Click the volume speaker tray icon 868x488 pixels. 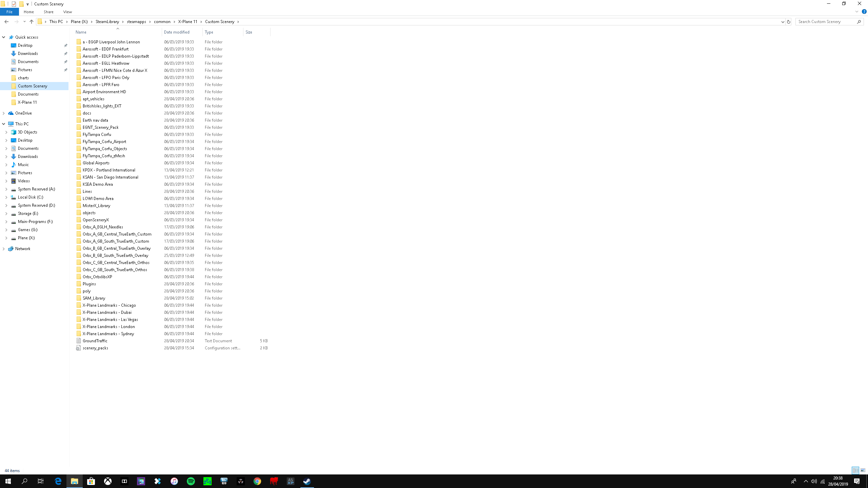click(814, 481)
